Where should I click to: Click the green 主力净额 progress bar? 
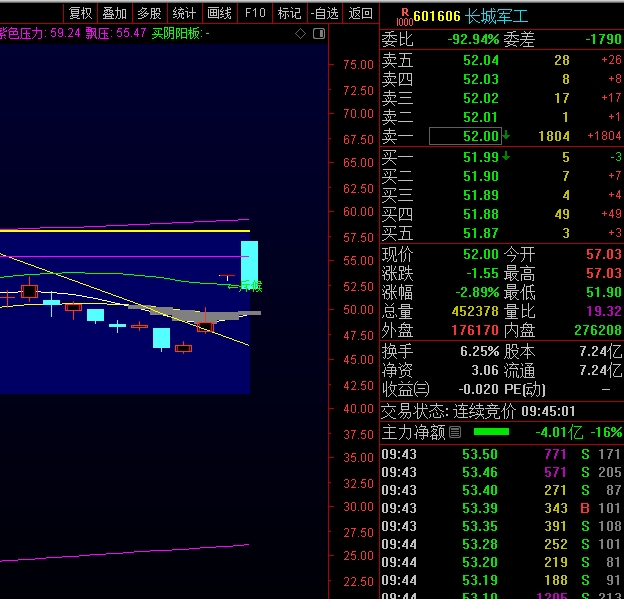[x=491, y=432]
